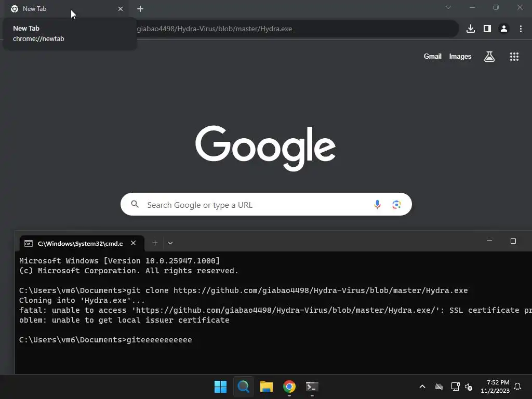The image size is (532, 399).
Task: Open File Explorer from the taskbar
Action: 267,387
